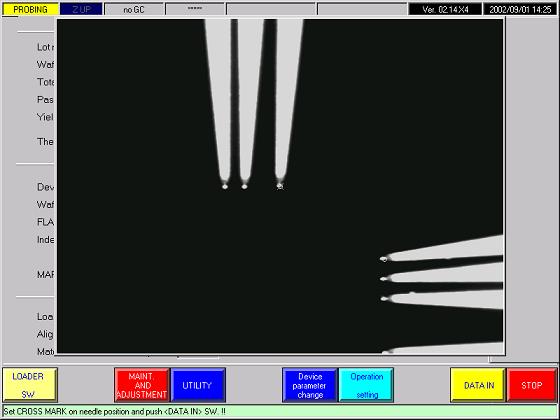560x420 pixels.
Task: Click the LOADER SW button
Action: point(30,385)
